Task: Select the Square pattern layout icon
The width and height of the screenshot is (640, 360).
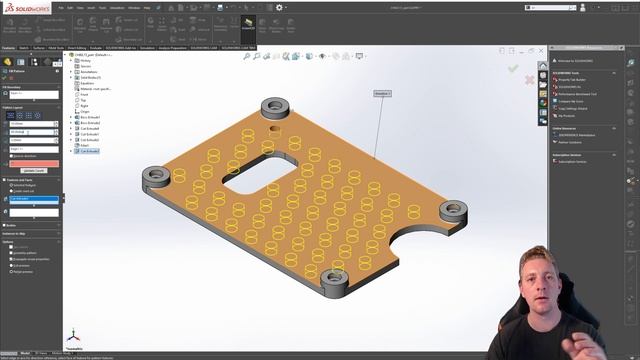Action: click(29, 116)
